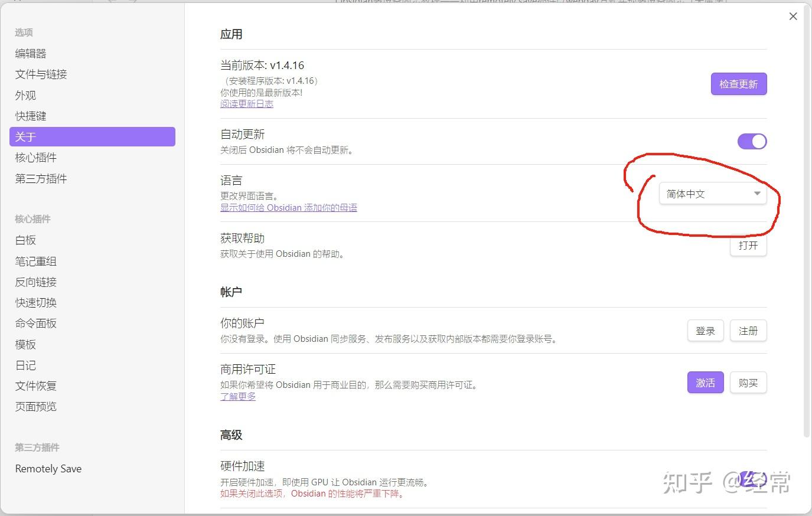Click the 了解更多 license link
Viewport: 812px width, 516px height.
[237, 396]
